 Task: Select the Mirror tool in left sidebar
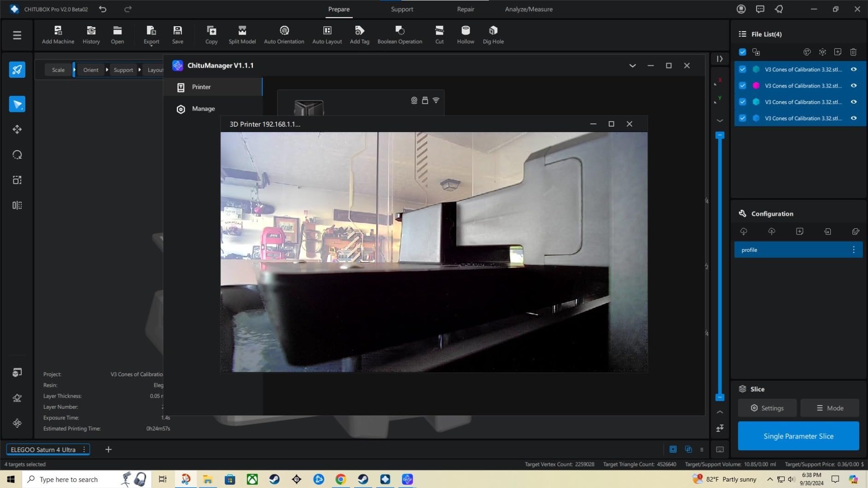pyautogui.click(x=17, y=205)
